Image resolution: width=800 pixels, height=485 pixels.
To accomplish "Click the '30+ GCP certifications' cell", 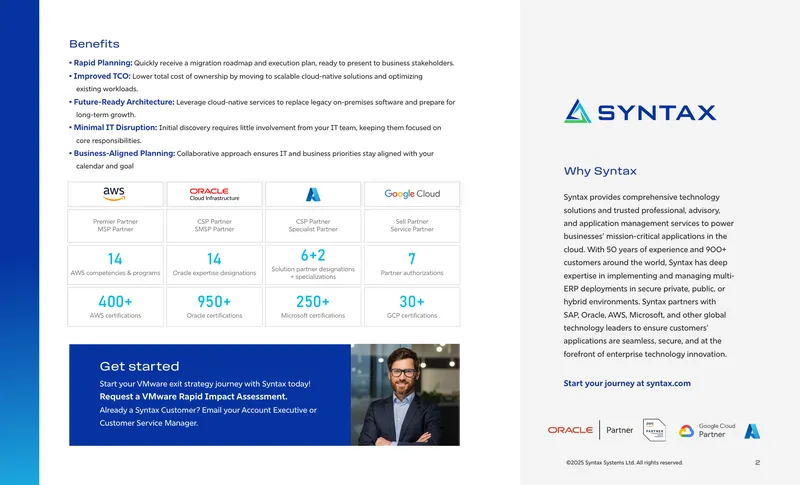I will click(x=412, y=307).
